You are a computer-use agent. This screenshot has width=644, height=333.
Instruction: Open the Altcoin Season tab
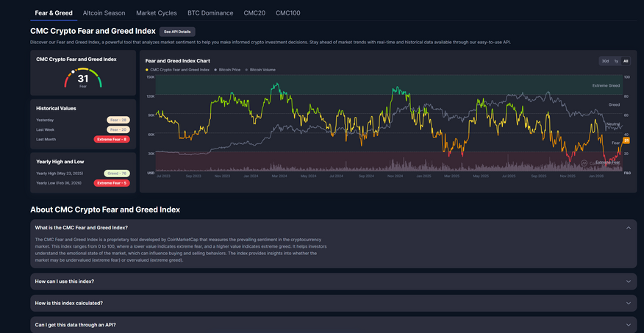click(x=104, y=13)
